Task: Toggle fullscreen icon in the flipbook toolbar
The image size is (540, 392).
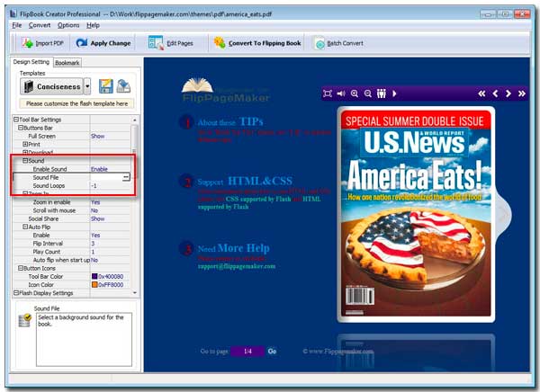Action: pos(328,94)
